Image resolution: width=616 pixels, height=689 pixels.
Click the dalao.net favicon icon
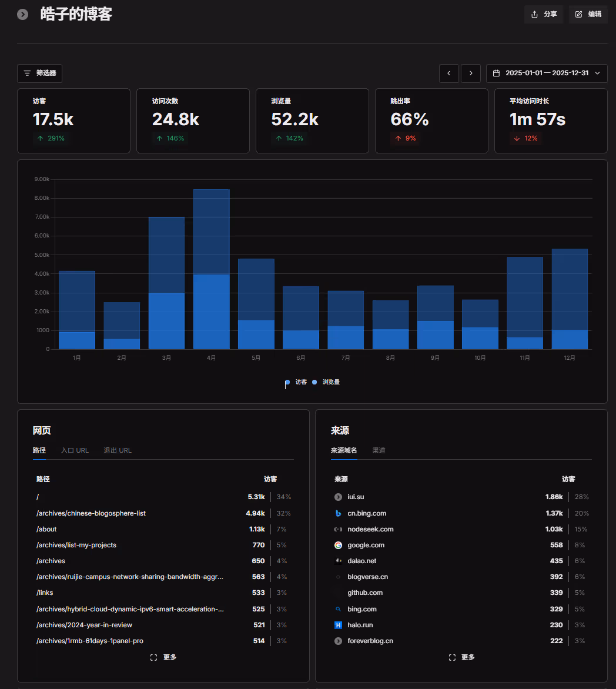click(x=338, y=561)
